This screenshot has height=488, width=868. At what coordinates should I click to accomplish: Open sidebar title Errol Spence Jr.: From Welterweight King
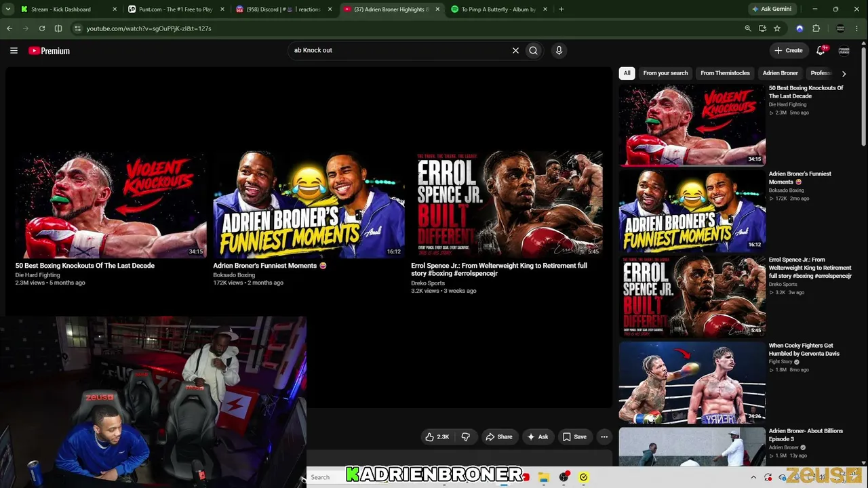(x=810, y=268)
